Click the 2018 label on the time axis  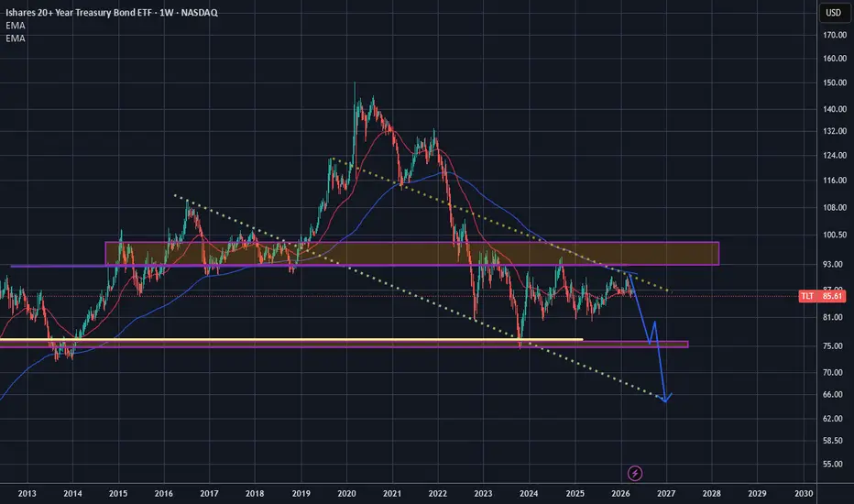pos(255,494)
